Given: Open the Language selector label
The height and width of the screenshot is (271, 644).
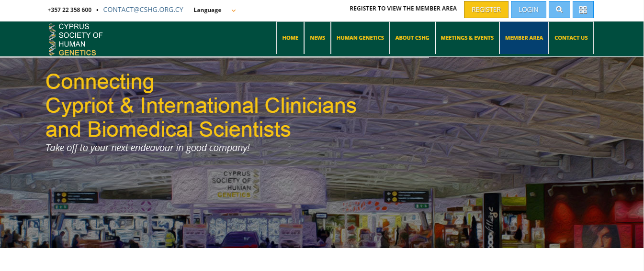Looking at the screenshot, I should [207, 10].
